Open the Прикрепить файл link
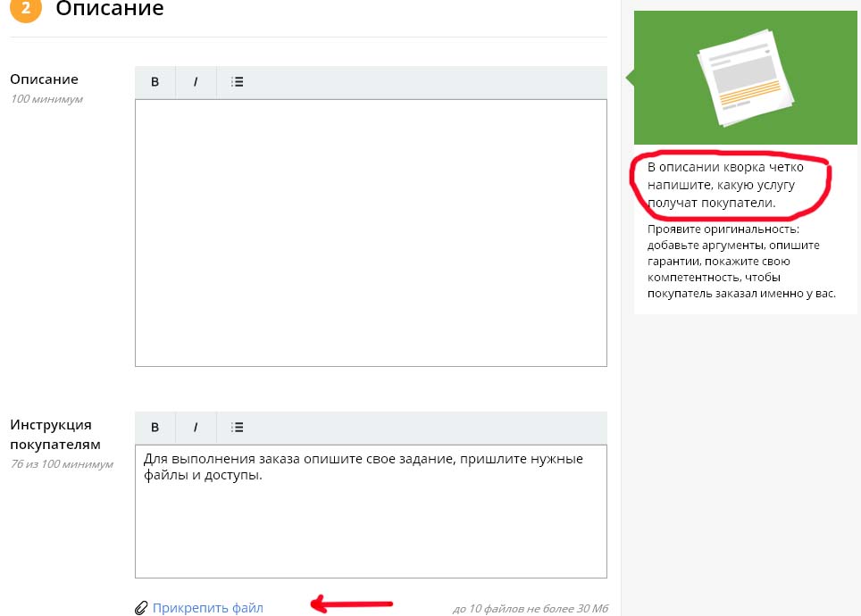861x616 pixels. [x=208, y=608]
